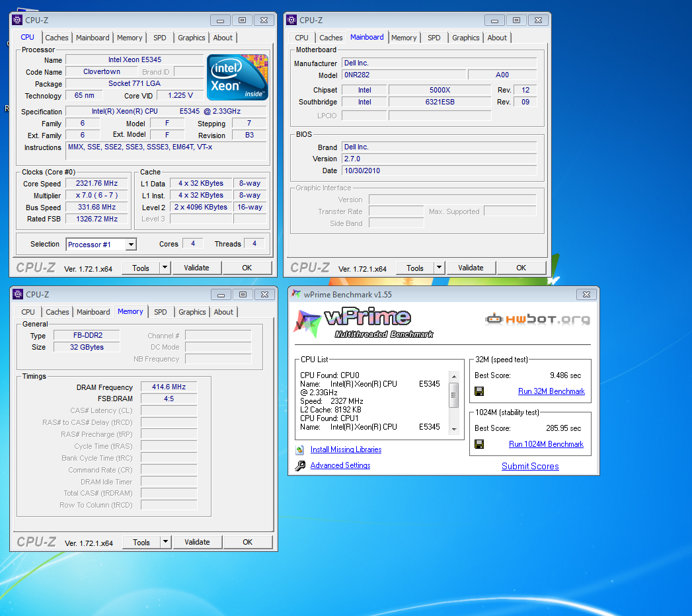Click the save disk icon for 1024M score
Image resolution: width=692 pixels, height=616 pixels.
479,444
